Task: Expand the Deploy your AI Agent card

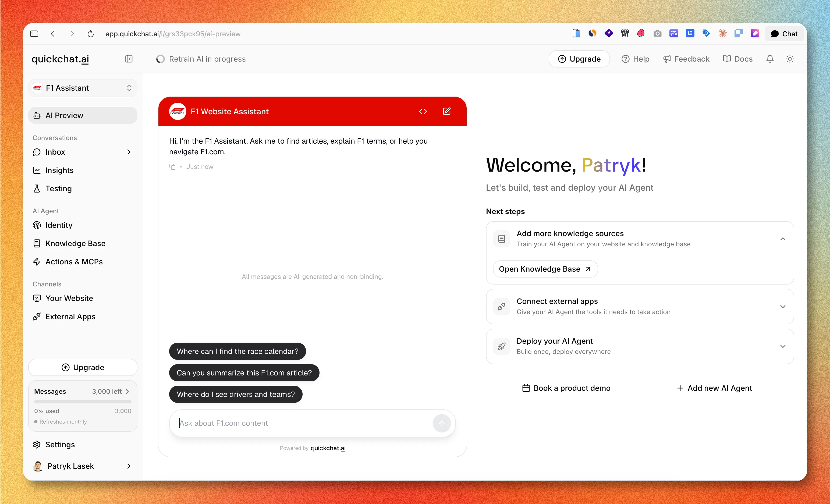Action: pos(783,346)
